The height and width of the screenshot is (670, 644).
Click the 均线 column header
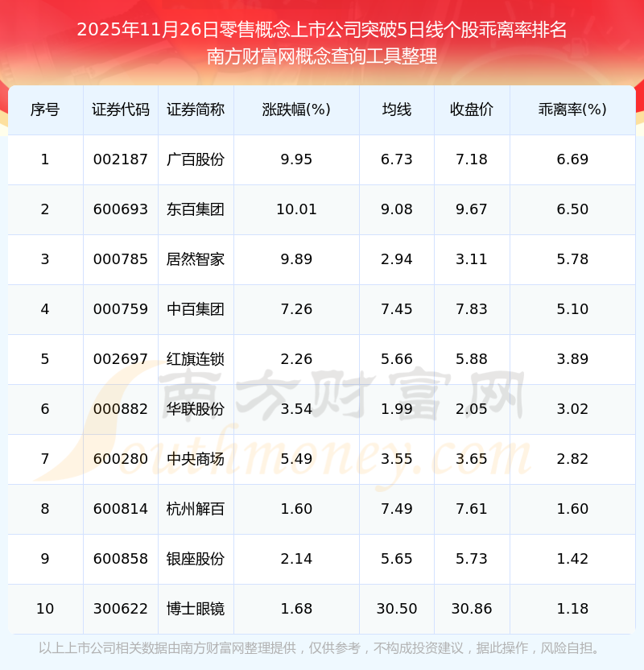point(396,110)
